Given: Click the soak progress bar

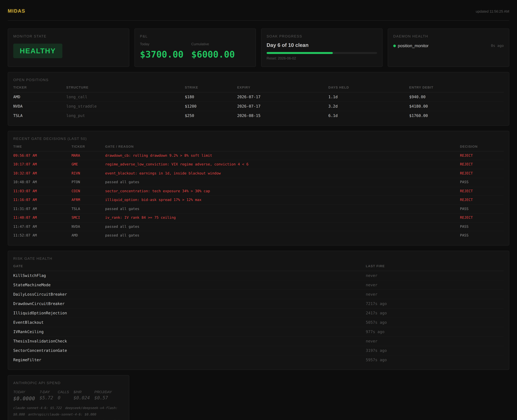Looking at the screenshot, I should (322, 53).
